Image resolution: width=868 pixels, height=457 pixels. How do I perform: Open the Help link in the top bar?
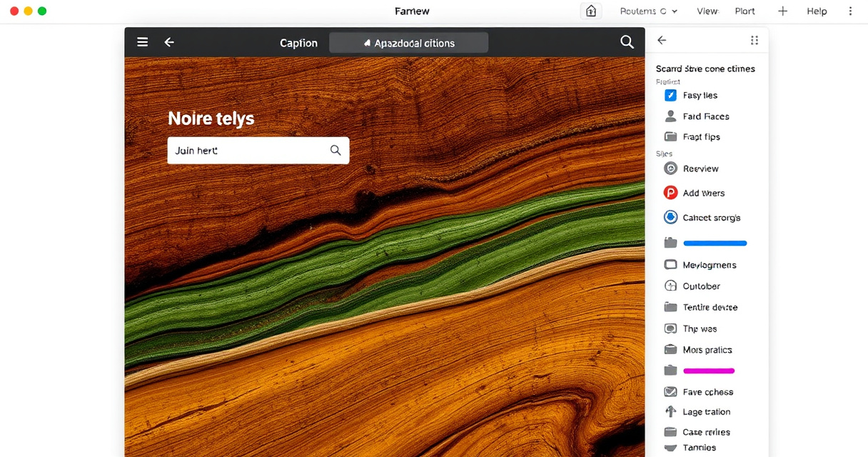817,11
